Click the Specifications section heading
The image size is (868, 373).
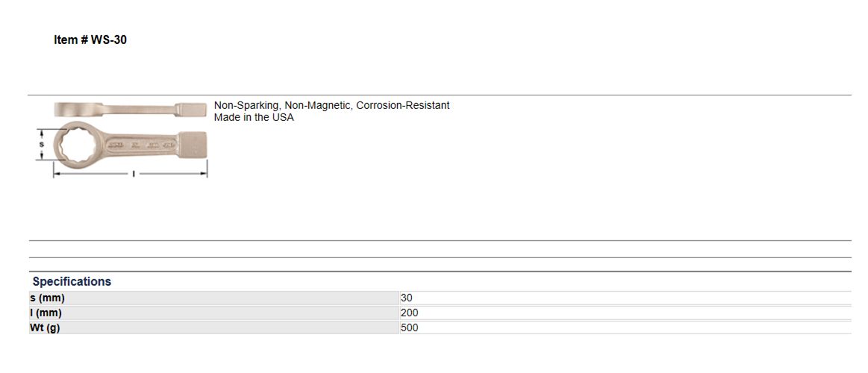coord(72,281)
